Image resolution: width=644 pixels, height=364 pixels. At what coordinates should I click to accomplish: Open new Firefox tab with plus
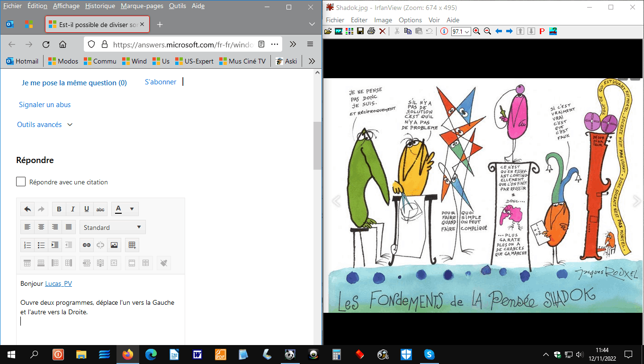pyautogui.click(x=160, y=24)
